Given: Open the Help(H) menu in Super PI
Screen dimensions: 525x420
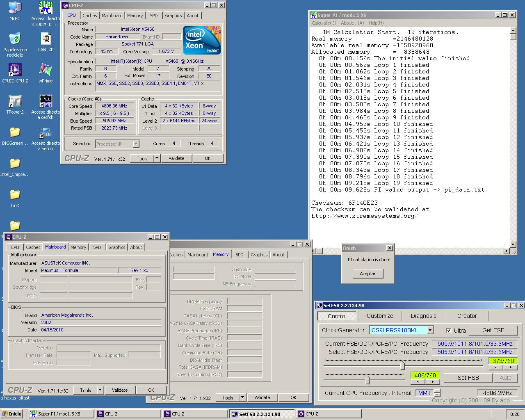Looking at the screenshot, I should point(376,23).
